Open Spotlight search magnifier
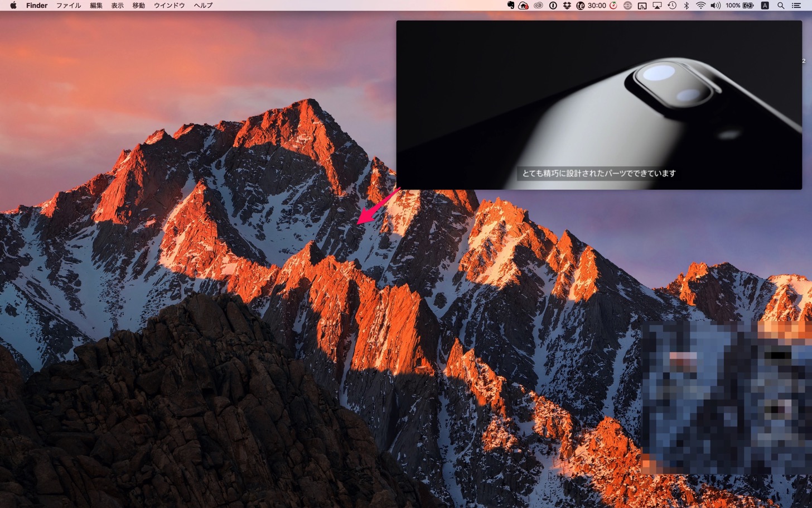Image resolution: width=812 pixels, height=508 pixels. click(781, 6)
